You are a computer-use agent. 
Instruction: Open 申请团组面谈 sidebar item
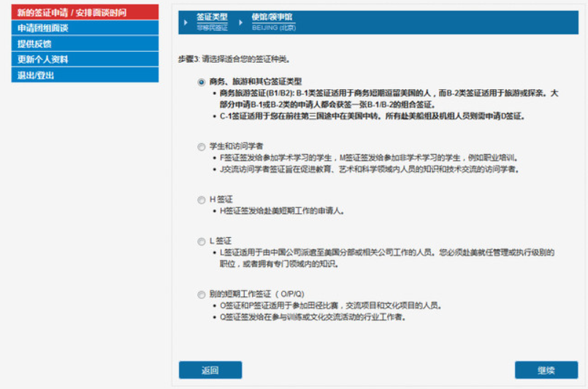coord(85,28)
